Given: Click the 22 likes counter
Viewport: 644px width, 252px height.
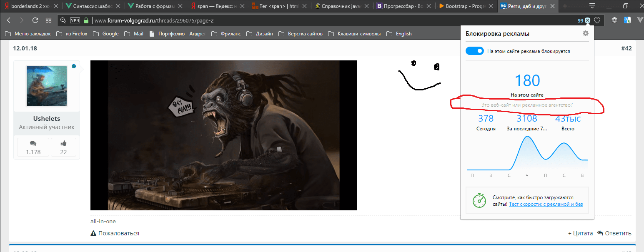Looking at the screenshot, I should pyautogui.click(x=63, y=147).
